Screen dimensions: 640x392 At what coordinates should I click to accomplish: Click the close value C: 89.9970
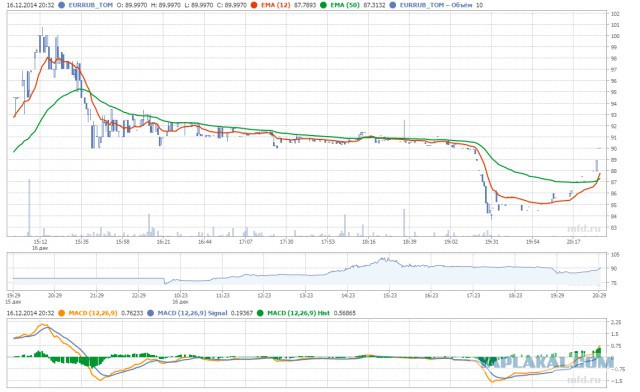click(x=231, y=5)
